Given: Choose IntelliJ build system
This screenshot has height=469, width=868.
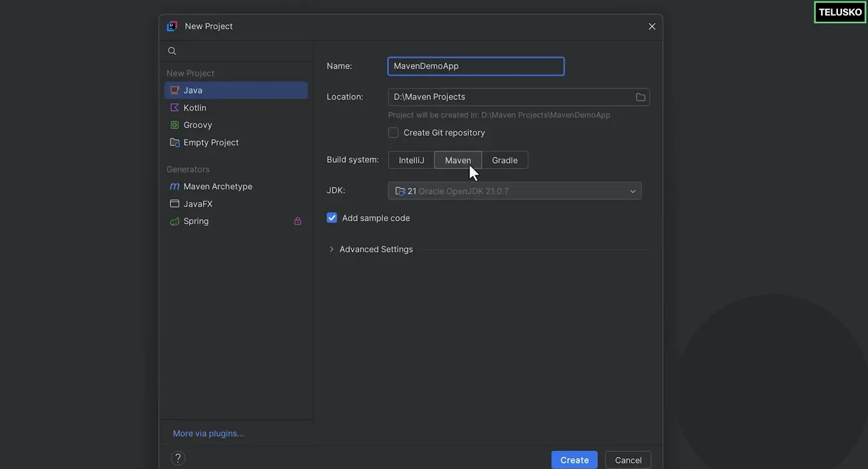Looking at the screenshot, I should point(412,160).
